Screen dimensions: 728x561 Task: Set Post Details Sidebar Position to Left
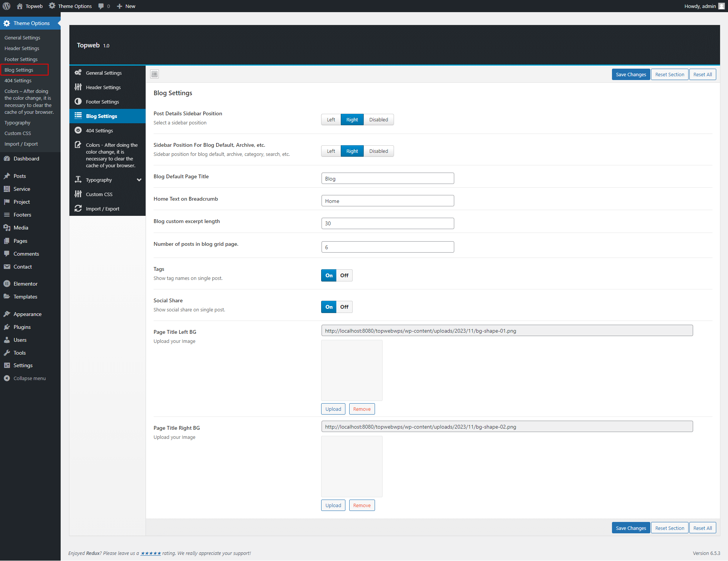pyautogui.click(x=331, y=119)
